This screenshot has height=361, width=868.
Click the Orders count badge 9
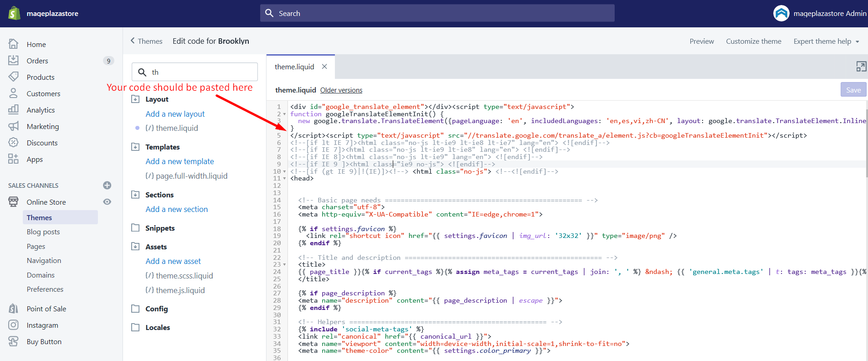click(108, 61)
